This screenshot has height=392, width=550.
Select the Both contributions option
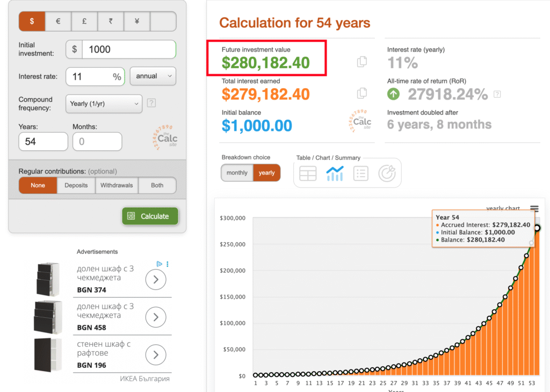tap(157, 185)
